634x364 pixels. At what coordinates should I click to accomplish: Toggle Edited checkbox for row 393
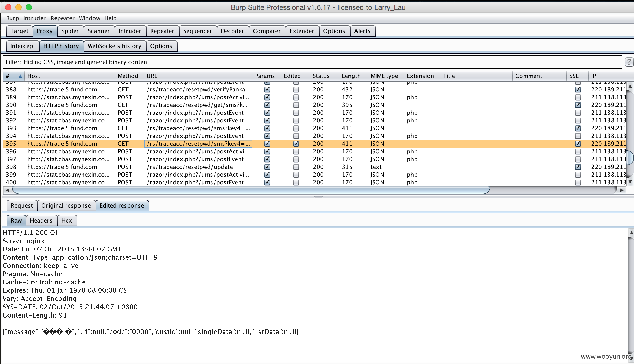pos(296,128)
